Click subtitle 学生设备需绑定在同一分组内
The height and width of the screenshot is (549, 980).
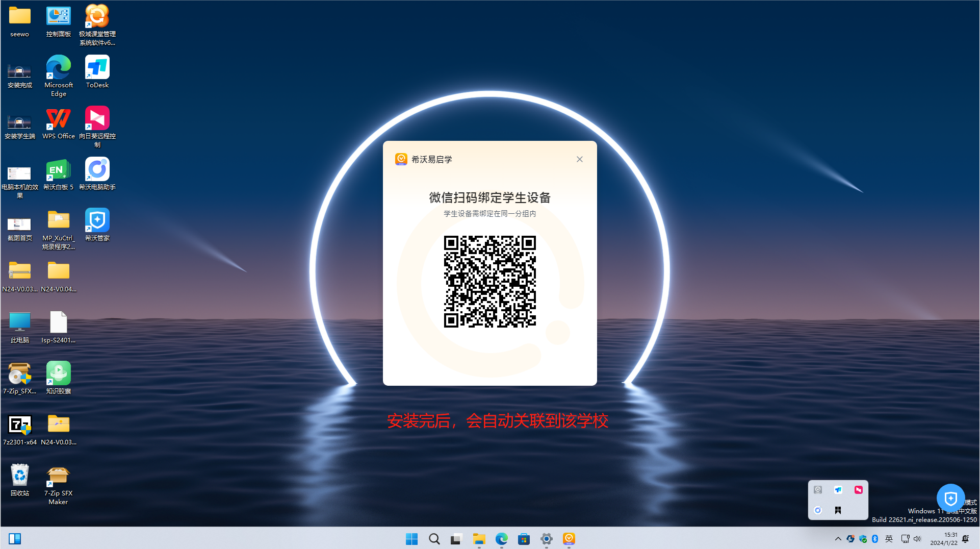tap(490, 214)
